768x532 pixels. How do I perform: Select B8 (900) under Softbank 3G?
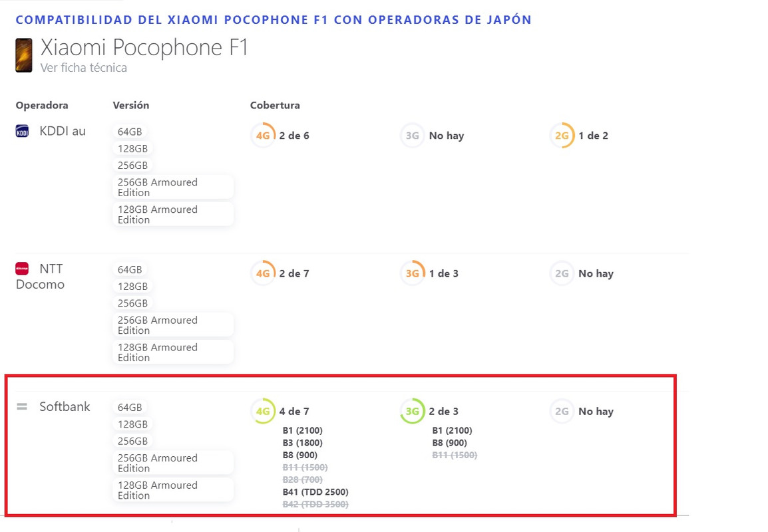coord(450,443)
